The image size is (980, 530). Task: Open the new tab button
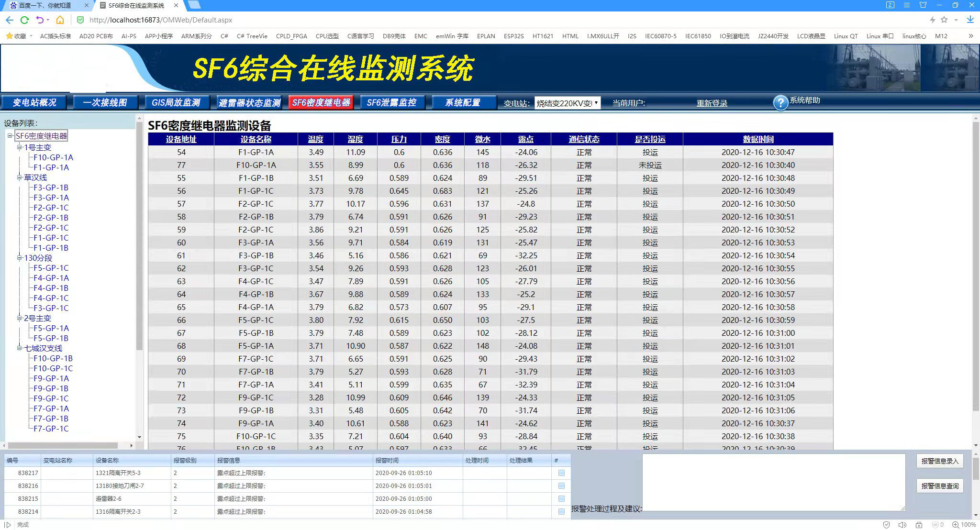click(x=194, y=5)
